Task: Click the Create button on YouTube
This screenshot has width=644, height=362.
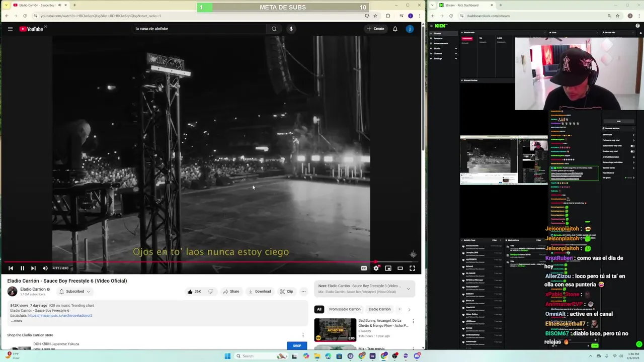Action: (x=375, y=29)
